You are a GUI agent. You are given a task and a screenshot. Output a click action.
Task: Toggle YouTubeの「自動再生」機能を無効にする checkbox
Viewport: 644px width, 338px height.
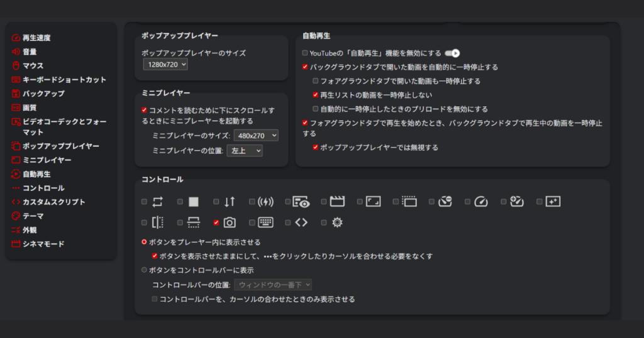pos(305,53)
